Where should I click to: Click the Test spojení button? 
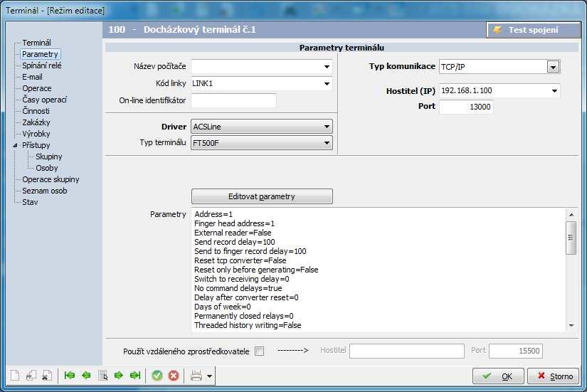533,30
